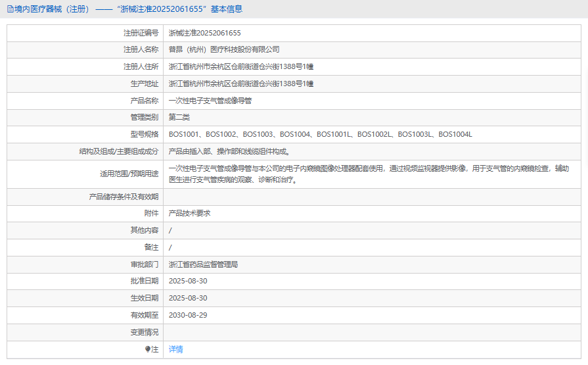Viewport: 588px width, 365px height.
Task: Click the 批准日期 value 2025-08-30
Action: (x=188, y=281)
